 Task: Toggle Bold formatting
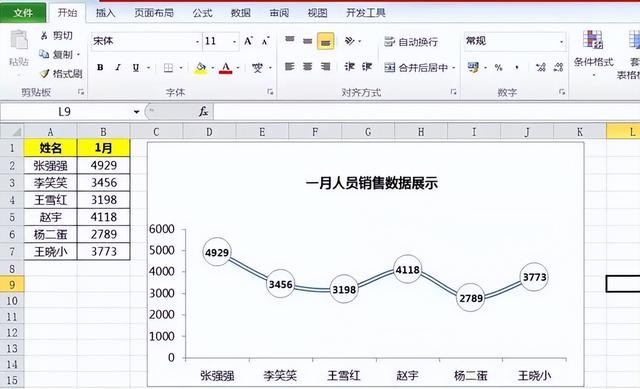[x=100, y=67]
